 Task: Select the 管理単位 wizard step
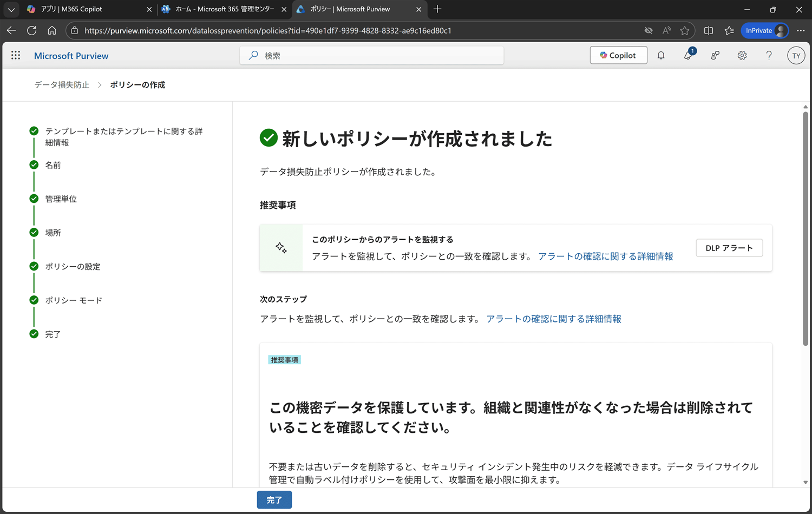[61, 199]
